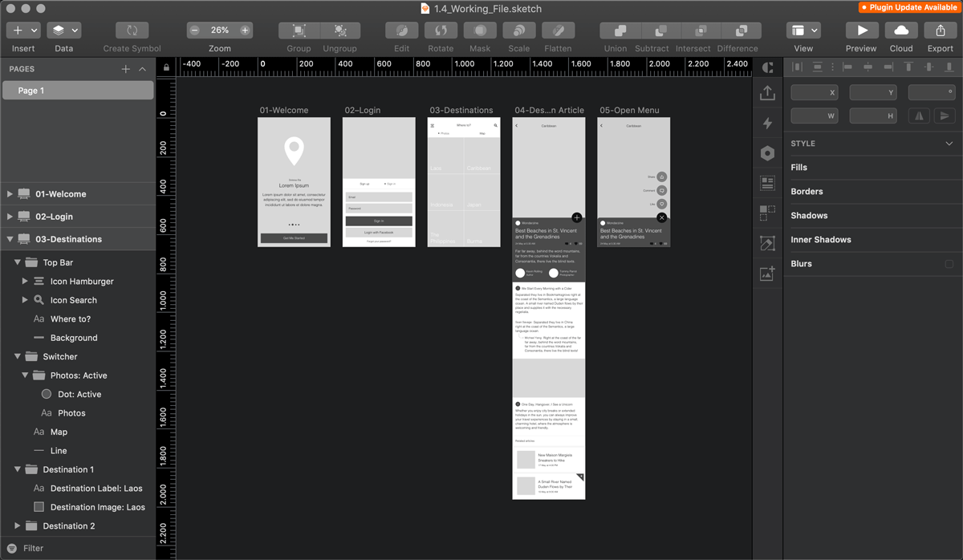Enable the Blurs checkbox in Style panel
The image size is (963, 560).
tap(949, 263)
